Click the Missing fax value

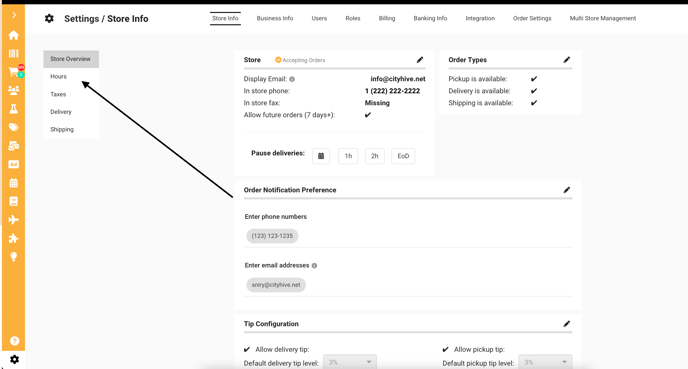coord(377,103)
